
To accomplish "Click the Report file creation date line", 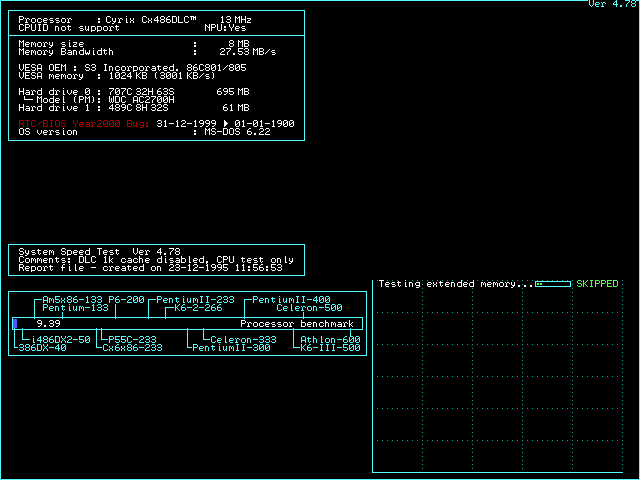I will click(x=150, y=268).
